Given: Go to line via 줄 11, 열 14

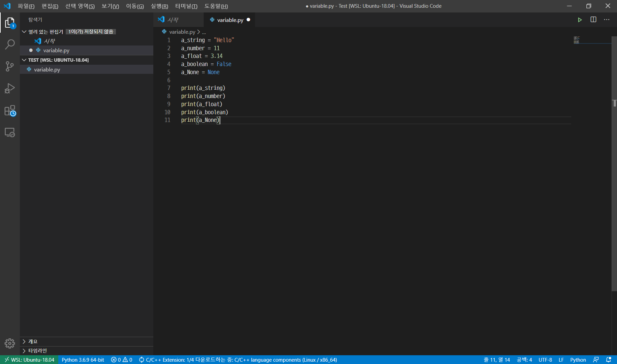Looking at the screenshot, I should tap(497, 360).
